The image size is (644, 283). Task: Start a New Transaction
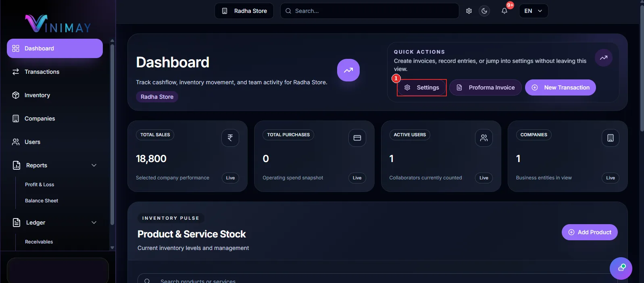point(561,87)
